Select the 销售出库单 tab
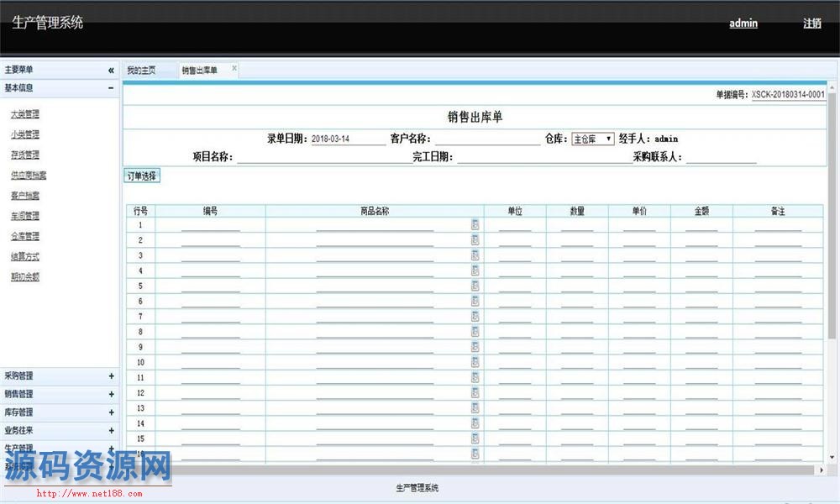Screen dimensions: 840x504 pos(199,71)
